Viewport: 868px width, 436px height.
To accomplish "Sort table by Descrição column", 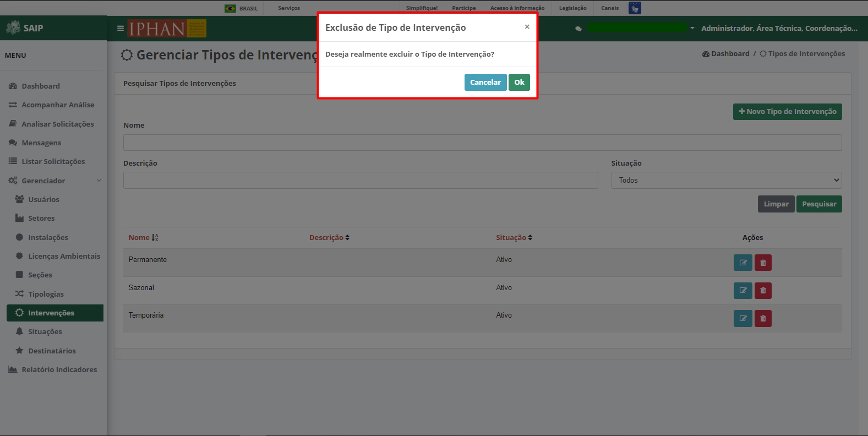I will point(329,237).
